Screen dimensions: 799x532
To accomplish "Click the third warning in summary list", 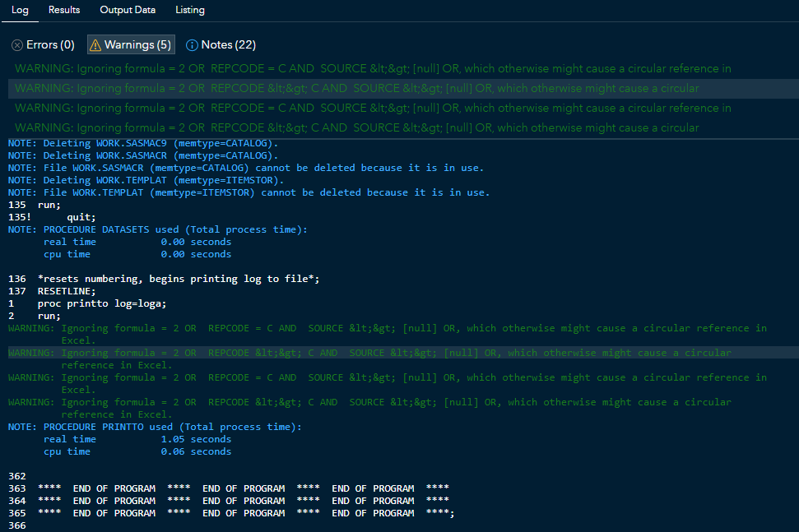I will coord(373,109).
